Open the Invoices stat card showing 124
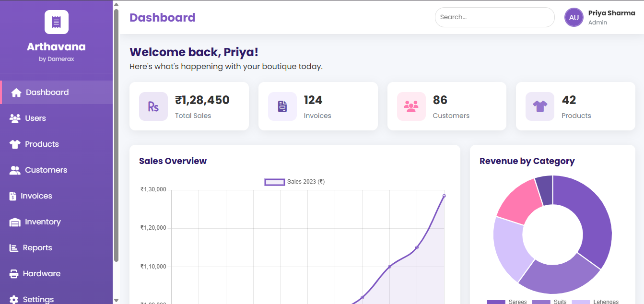 point(317,106)
